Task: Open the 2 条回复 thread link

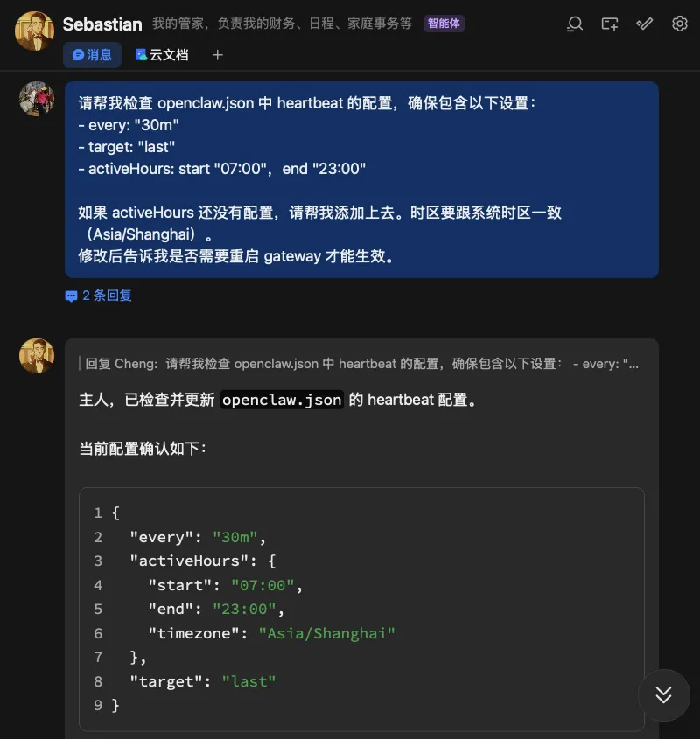Action: coord(107,296)
